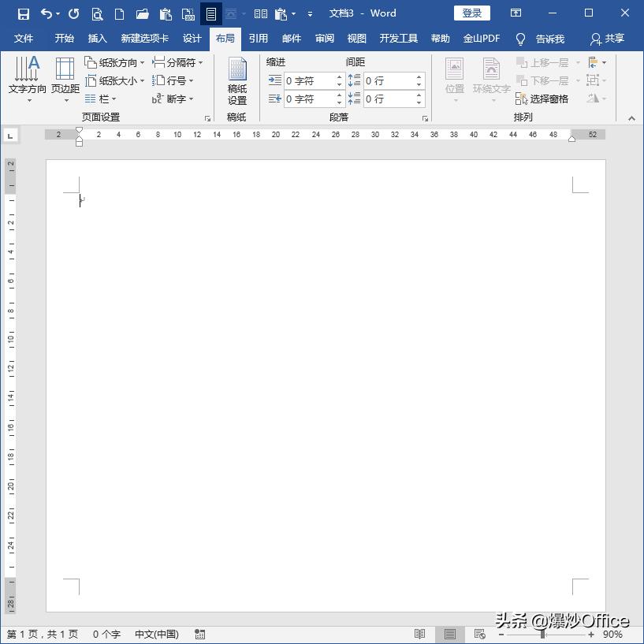Switch to the Insert (插入) tab
This screenshot has height=644, width=644.
(97, 39)
